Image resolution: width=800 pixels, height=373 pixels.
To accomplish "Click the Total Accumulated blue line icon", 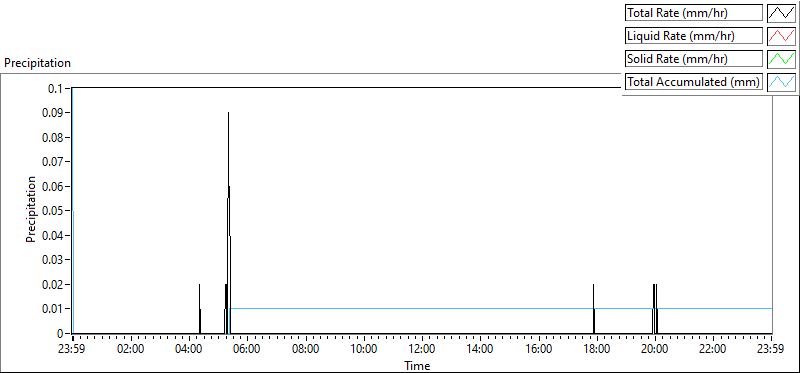I will point(781,82).
